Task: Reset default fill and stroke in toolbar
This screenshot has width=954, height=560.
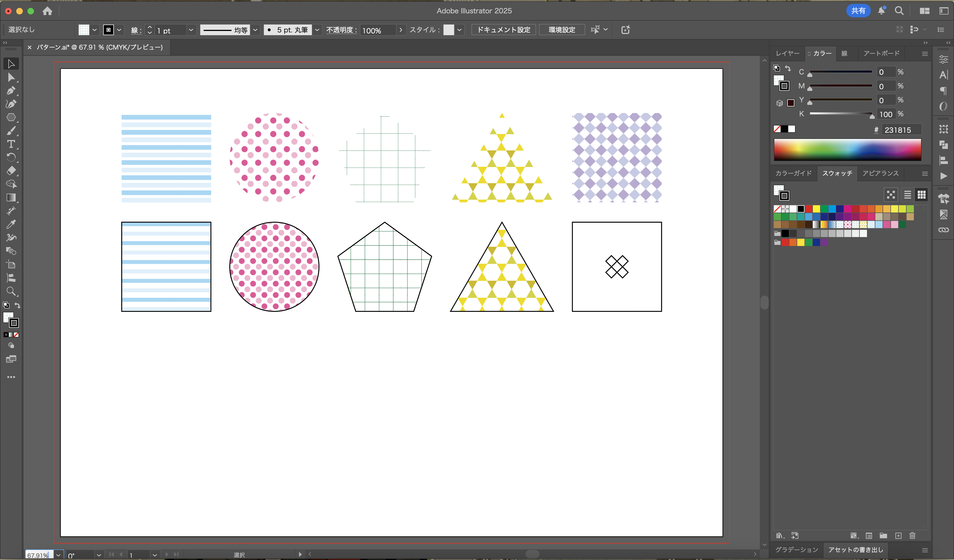Action: click(x=6, y=305)
